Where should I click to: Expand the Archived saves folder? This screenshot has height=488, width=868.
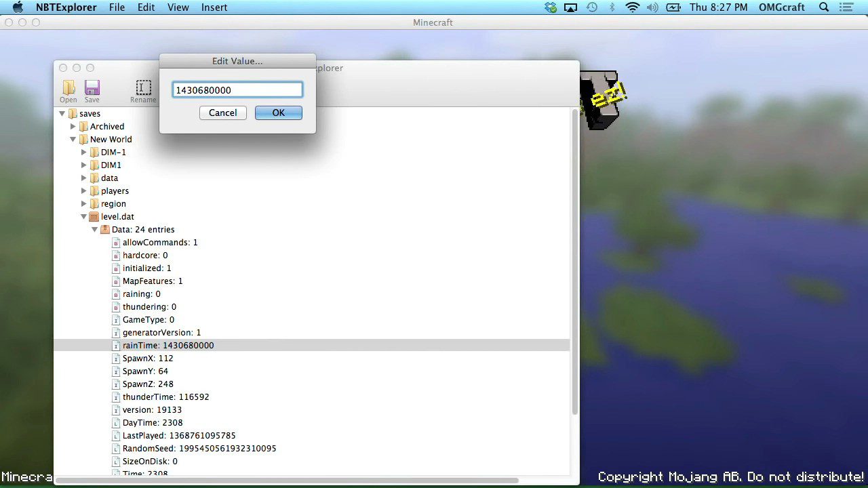point(73,126)
